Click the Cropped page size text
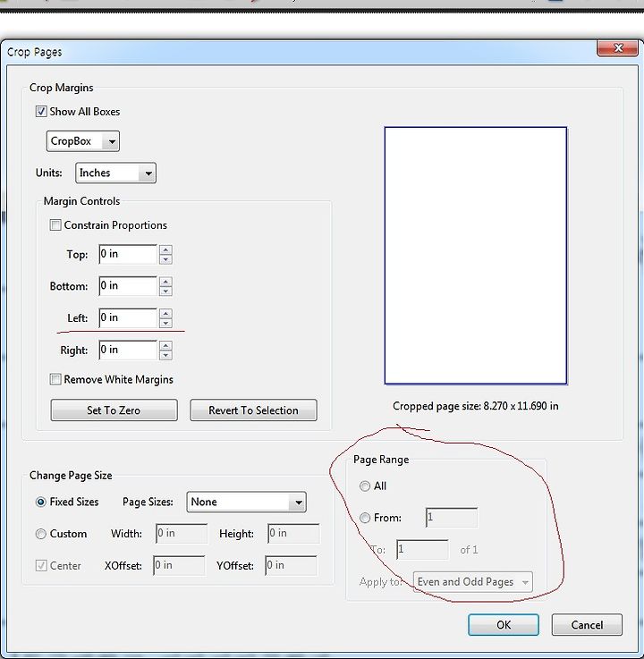644x659 pixels. (x=476, y=406)
